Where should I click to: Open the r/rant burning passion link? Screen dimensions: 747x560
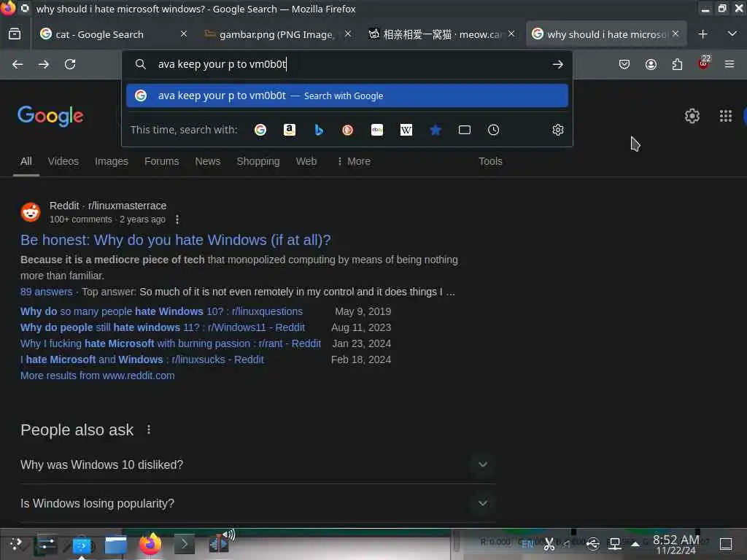tap(171, 344)
